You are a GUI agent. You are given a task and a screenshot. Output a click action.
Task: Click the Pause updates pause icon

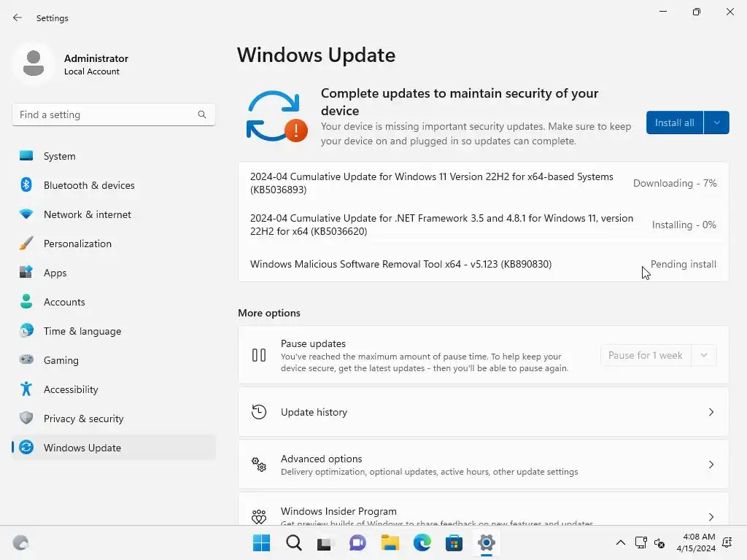[259, 355]
